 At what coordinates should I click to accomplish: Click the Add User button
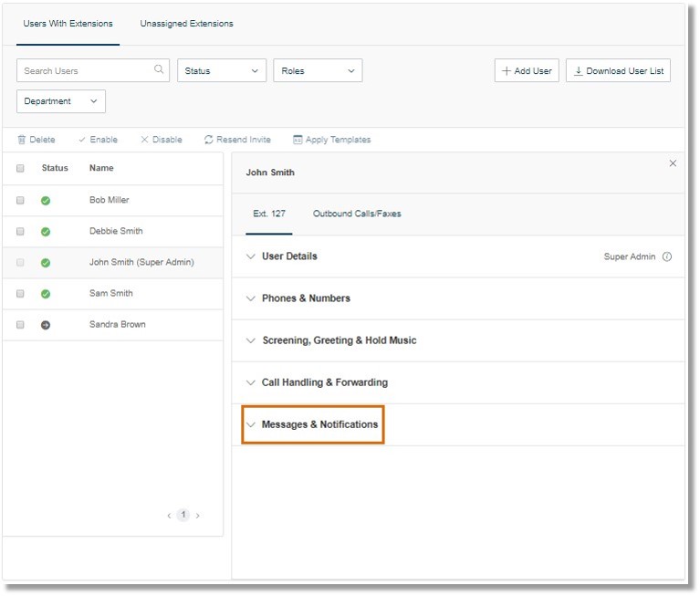click(x=527, y=70)
